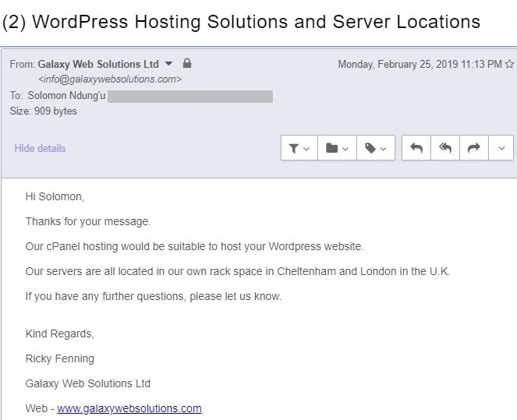Open more actions chevron dropdown
The width and height of the screenshot is (517, 420).
(x=501, y=148)
